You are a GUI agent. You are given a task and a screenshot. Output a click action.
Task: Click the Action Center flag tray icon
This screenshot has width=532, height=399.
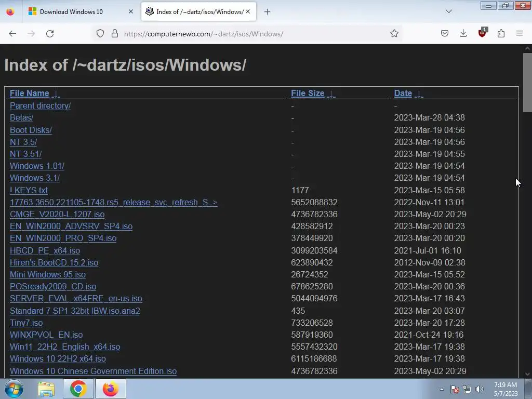tap(455, 390)
